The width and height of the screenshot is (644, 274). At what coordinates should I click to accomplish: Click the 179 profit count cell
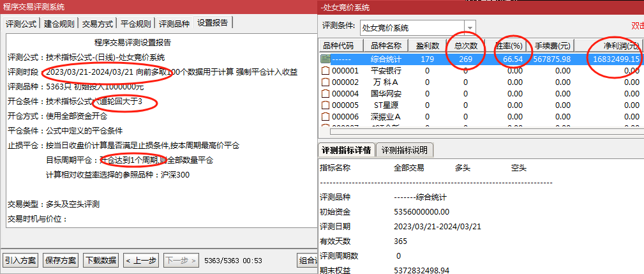coord(427,59)
